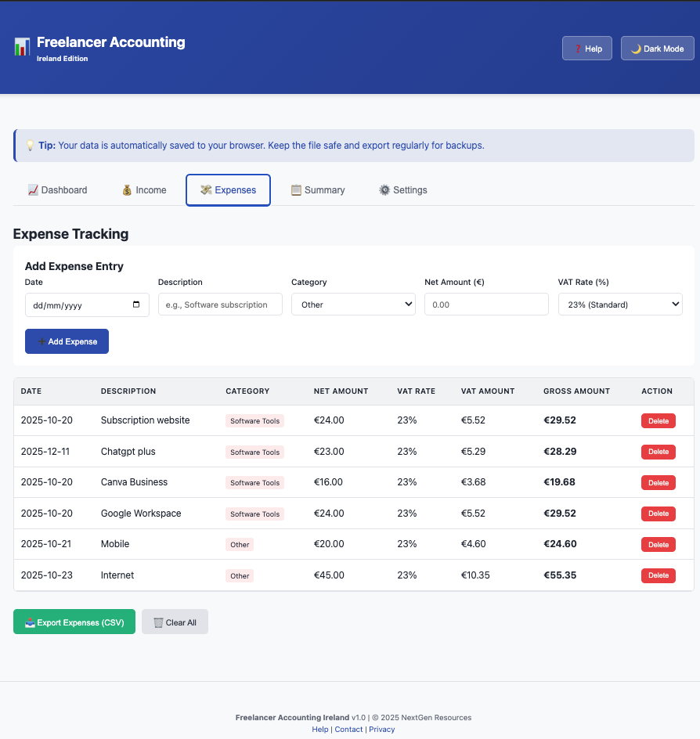Click the Description column header
The image size is (700, 739).
click(x=128, y=391)
